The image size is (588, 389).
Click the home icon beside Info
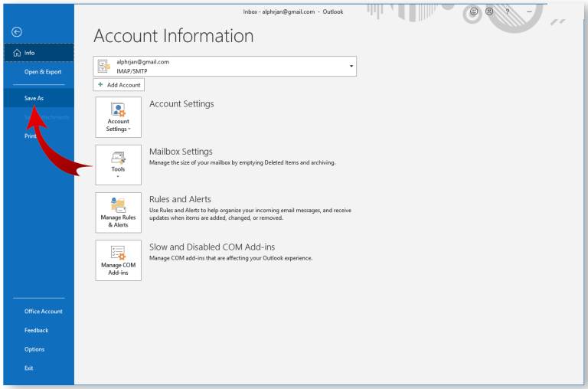pos(17,53)
